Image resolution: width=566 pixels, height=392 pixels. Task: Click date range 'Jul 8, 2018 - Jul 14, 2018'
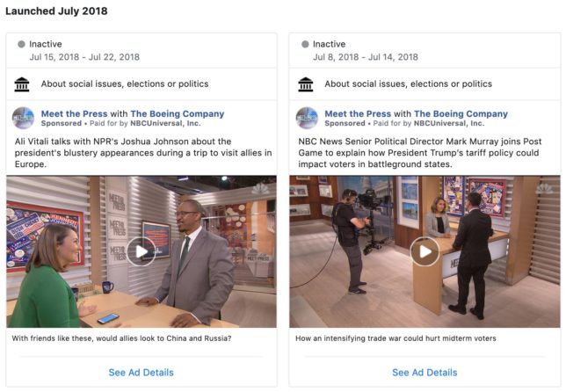pyautogui.click(x=366, y=57)
